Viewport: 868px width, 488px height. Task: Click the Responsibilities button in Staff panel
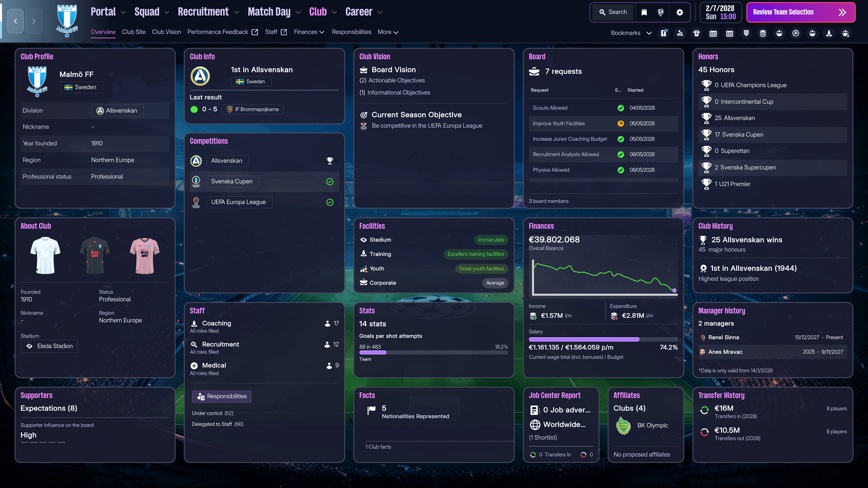[x=222, y=396]
